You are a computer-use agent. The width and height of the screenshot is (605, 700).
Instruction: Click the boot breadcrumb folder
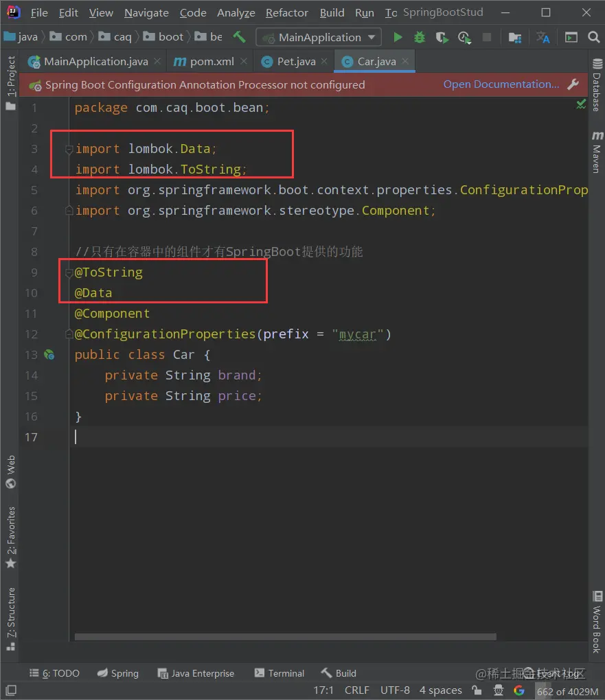click(x=163, y=37)
